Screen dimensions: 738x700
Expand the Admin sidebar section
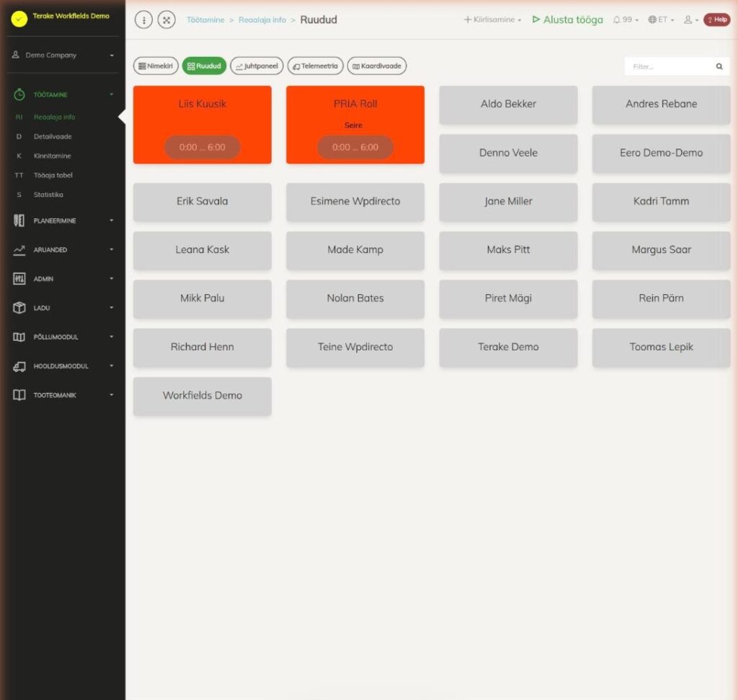[x=63, y=279]
